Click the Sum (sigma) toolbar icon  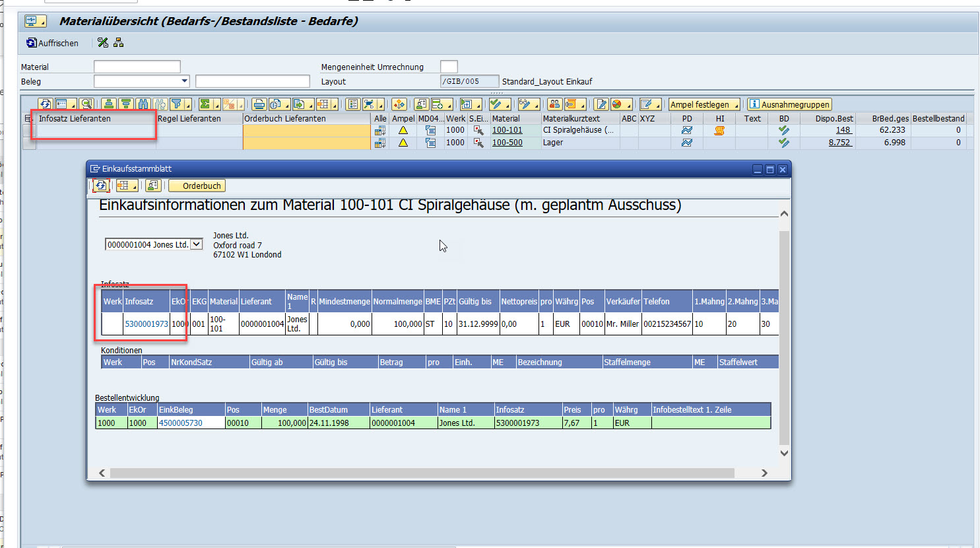pos(205,104)
